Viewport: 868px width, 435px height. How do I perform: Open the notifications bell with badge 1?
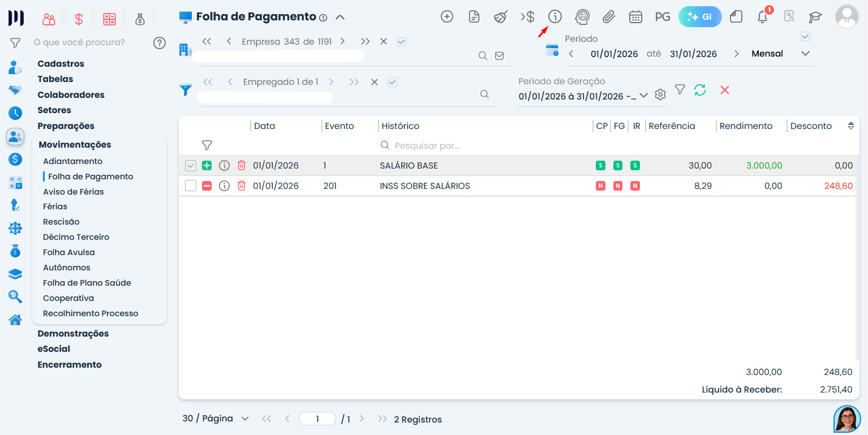[762, 17]
